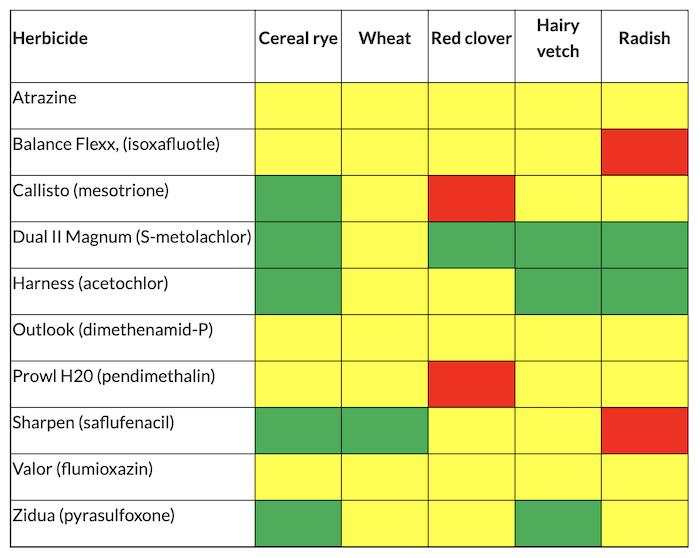
Task: Click the Hairy vetch column header
Action: tap(558, 39)
